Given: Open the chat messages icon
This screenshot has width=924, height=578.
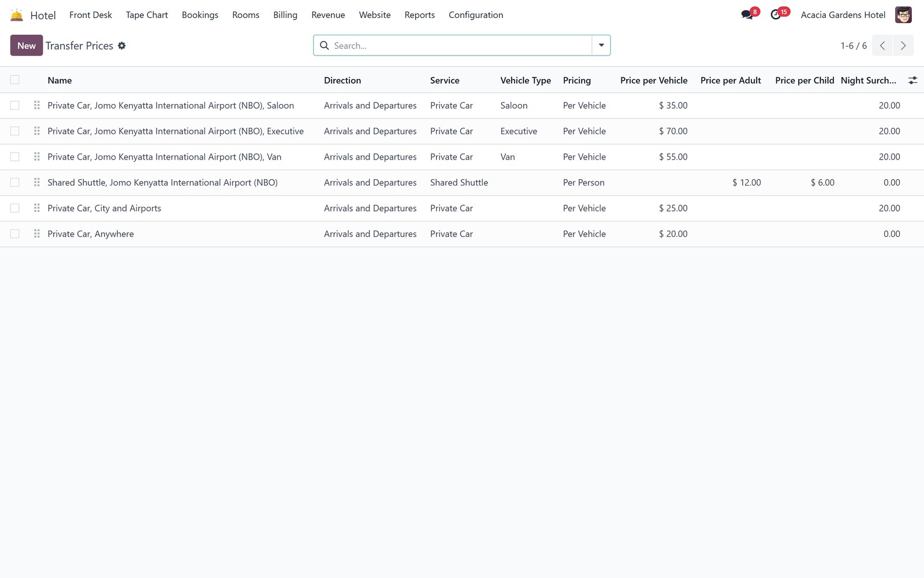Looking at the screenshot, I should (x=748, y=14).
